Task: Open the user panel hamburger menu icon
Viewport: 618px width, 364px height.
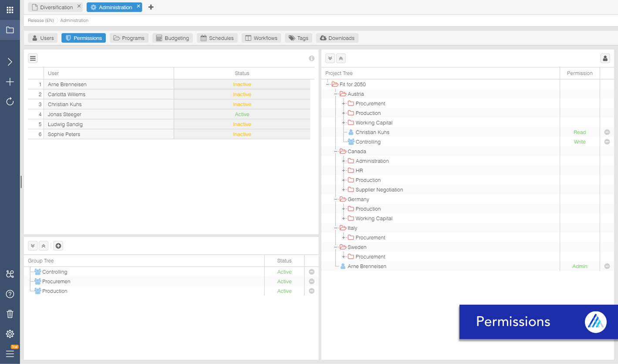Action: (33, 58)
